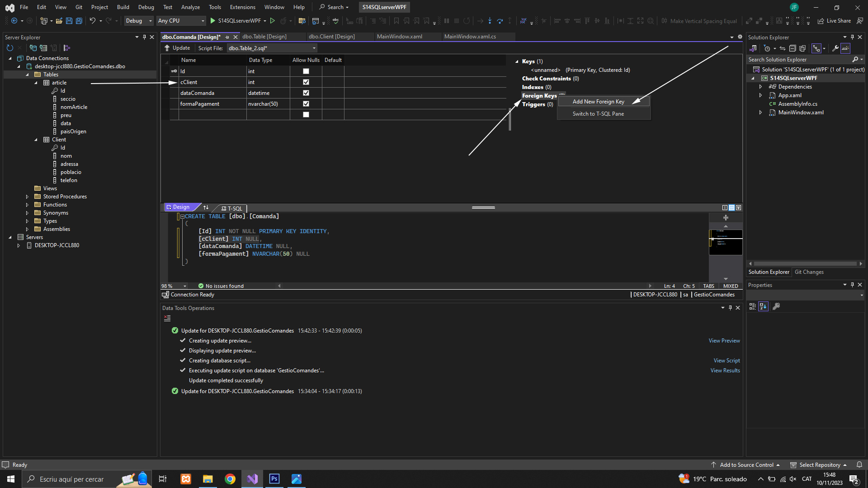Click the Connect to Database icon
This screenshot has height=488, width=868.
pos(33,48)
